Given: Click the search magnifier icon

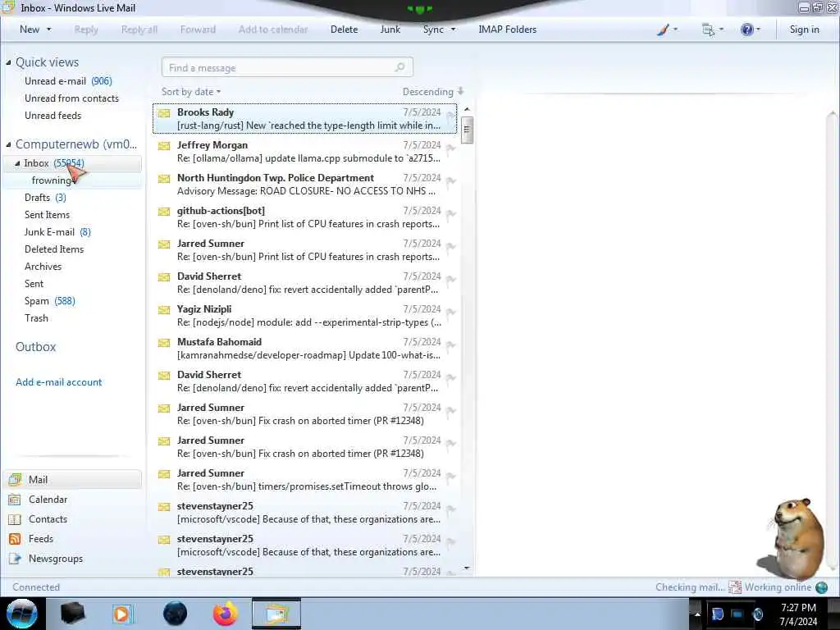Looking at the screenshot, I should pos(399,67).
